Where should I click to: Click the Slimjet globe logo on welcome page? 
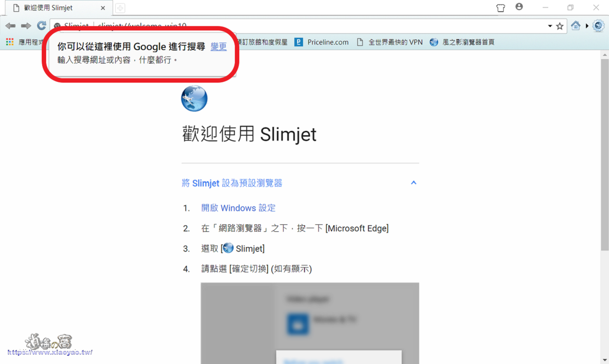point(194,98)
